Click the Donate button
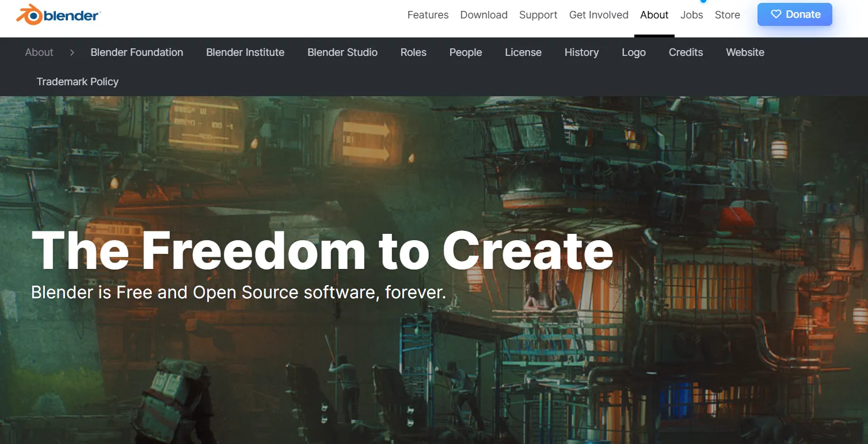 (x=795, y=14)
